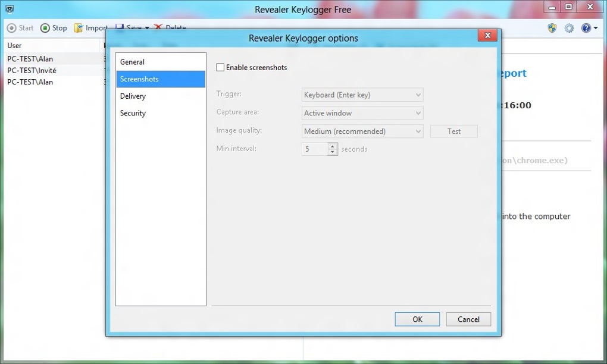The image size is (607, 364).
Task: Click the Start recording button in the toolbar
Action: 20,28
